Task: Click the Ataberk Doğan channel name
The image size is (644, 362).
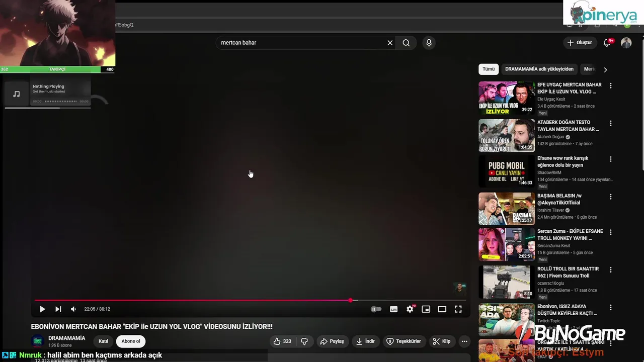Action: pos(551,137)
